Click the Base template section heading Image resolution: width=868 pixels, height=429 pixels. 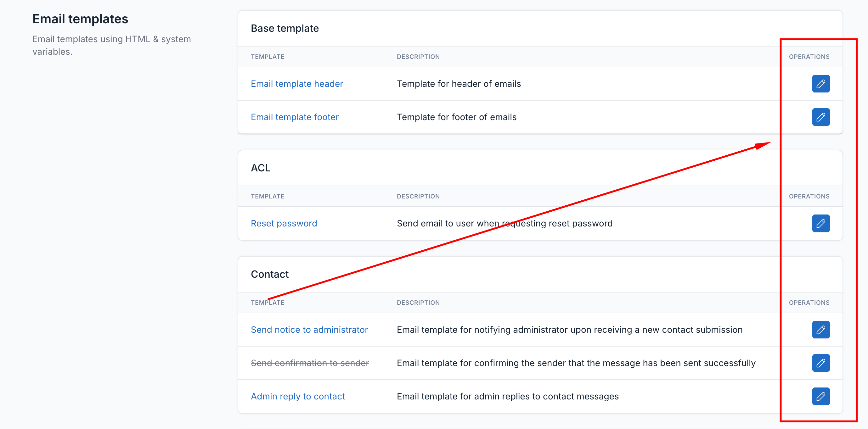pos(285,28)
